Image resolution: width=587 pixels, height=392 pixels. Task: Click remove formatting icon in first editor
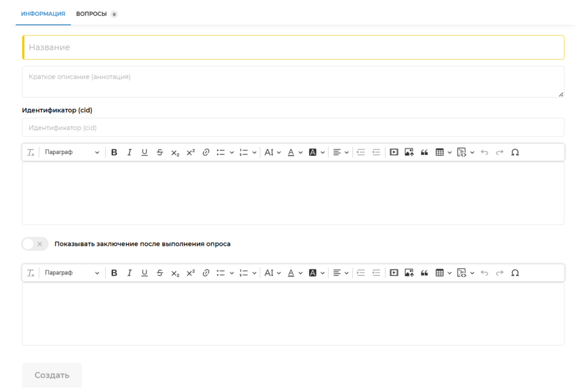pyautogui.click(x=30, y=152)
